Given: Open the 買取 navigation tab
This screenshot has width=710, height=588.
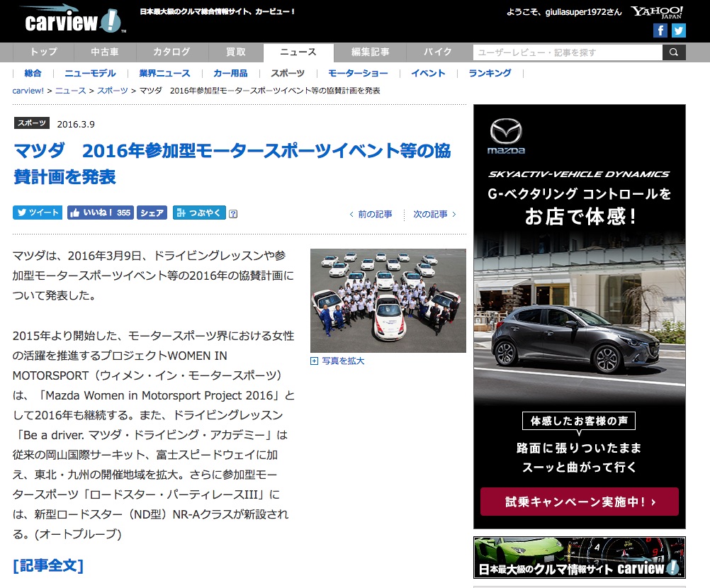Looking at the screenshot, I should point(236,52).
